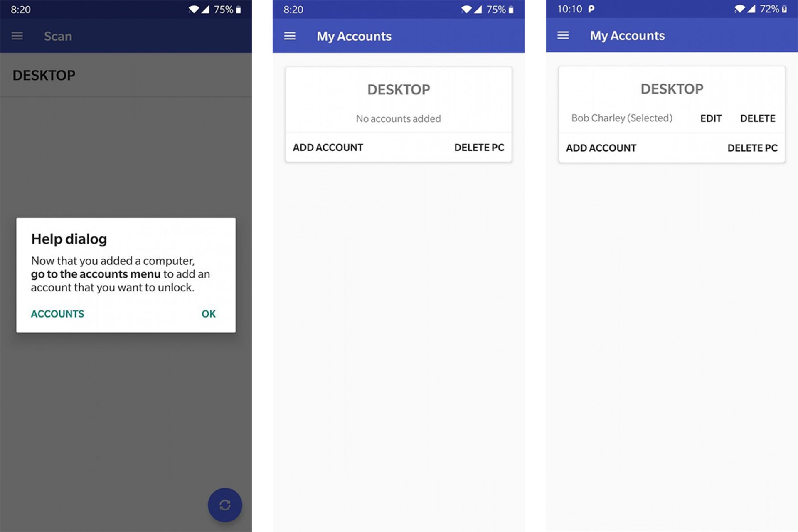
Task: Toggle Bob Charley as selected account
Action: pyautogui.click(x=619, y=117)
